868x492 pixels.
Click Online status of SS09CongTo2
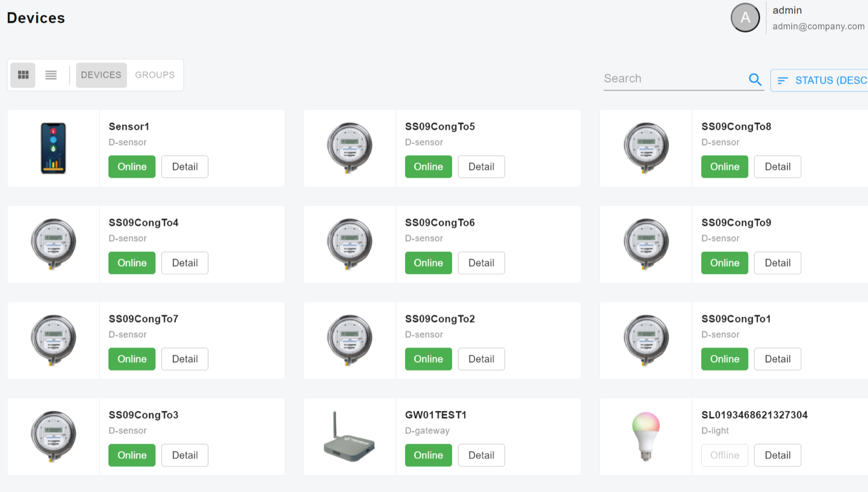429,359
